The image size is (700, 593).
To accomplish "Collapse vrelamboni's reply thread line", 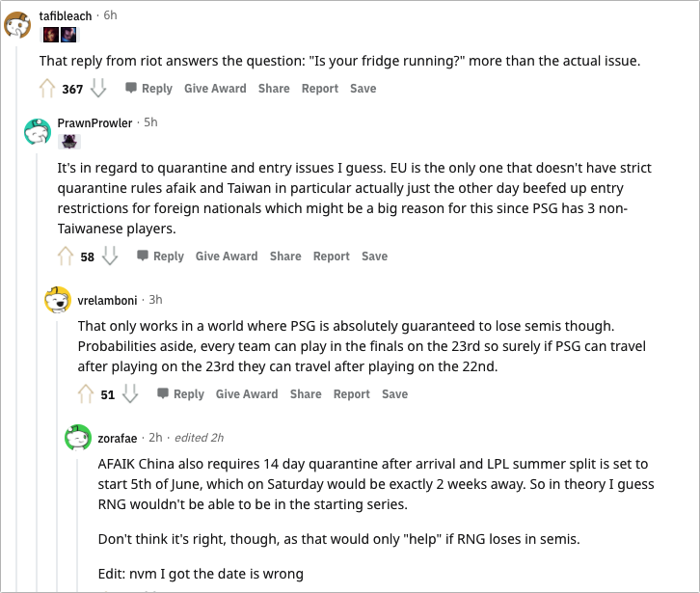I will (x=58, y=453).
